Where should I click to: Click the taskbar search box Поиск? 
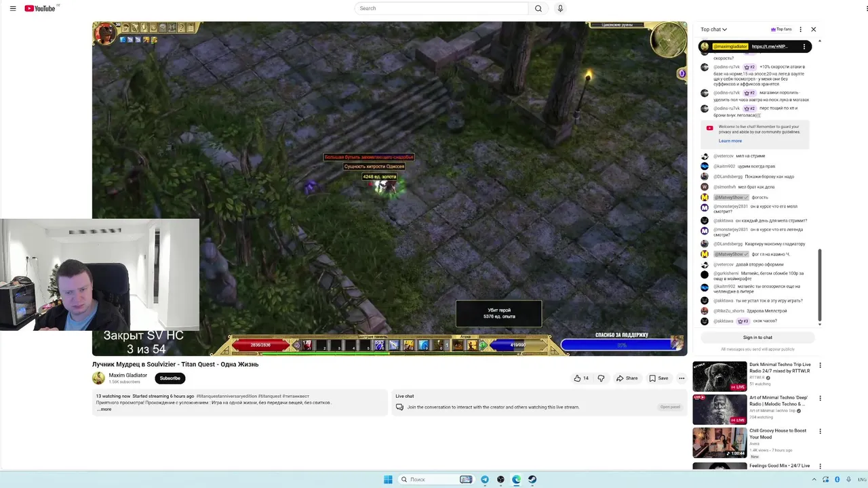click(x=436, y=479)
